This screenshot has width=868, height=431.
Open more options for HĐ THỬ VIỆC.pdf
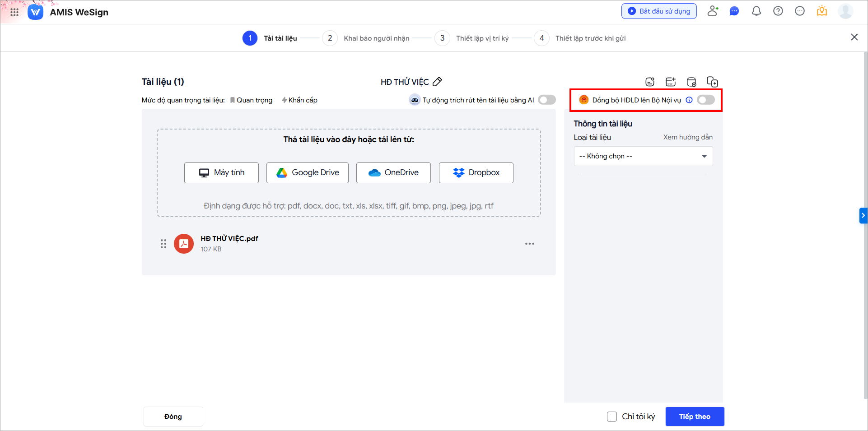529,244
